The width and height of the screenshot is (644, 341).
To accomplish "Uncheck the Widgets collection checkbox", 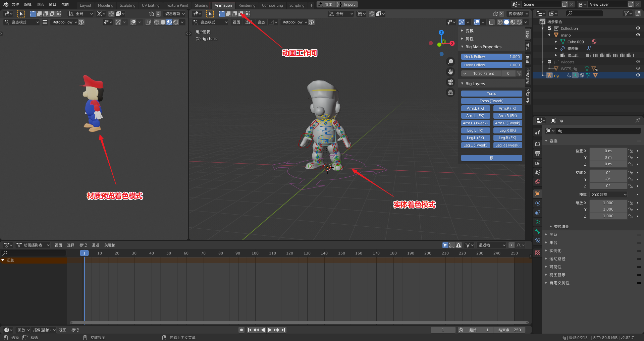I will click(549, 62).
